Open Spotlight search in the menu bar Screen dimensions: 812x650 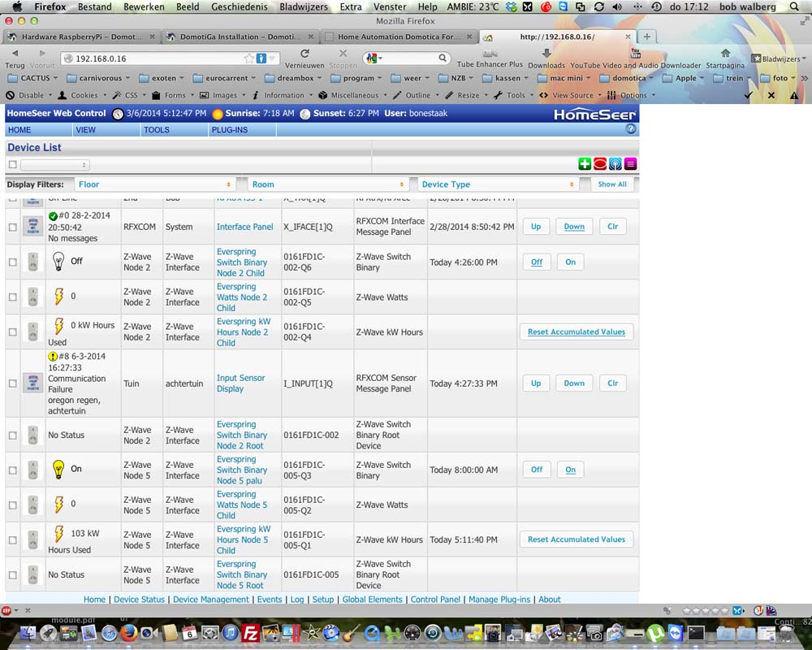794,6
